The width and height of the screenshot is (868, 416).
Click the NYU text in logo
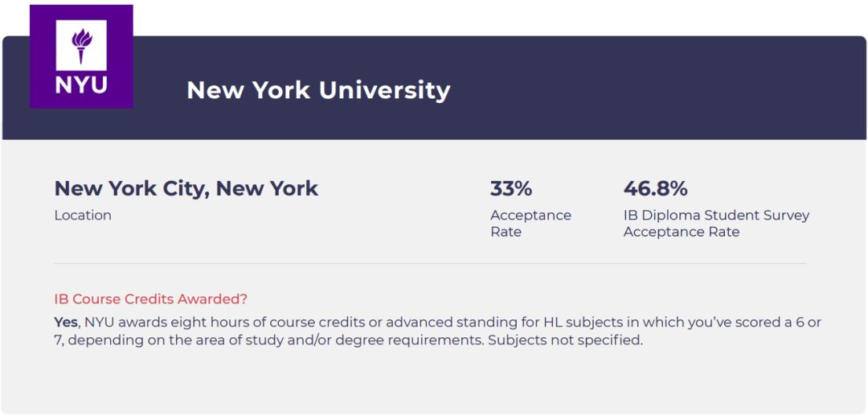click(x=81, y=85)
